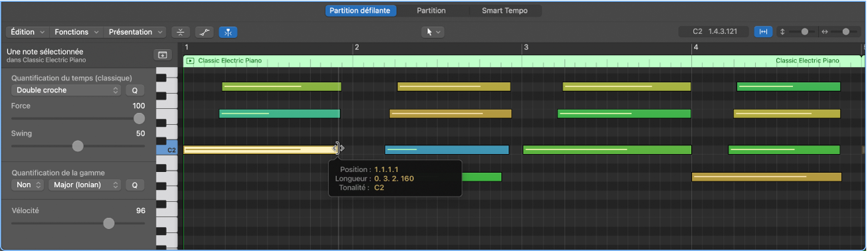Viewport: 868px width, 251px height.
Task: Open the Édition menu
Action: pyautogui.click(x=27, y=32)
